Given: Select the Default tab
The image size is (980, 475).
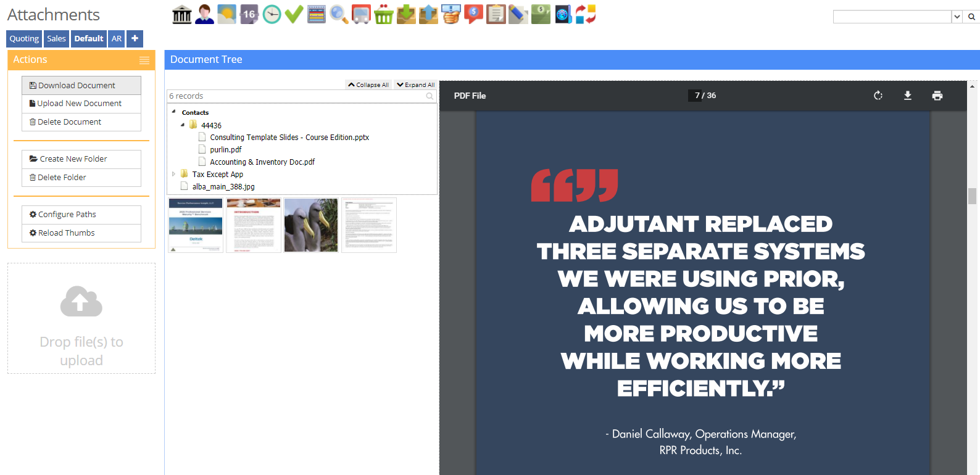Looking at the screenshot, I should pyautogui.click(x=89, y=38).
